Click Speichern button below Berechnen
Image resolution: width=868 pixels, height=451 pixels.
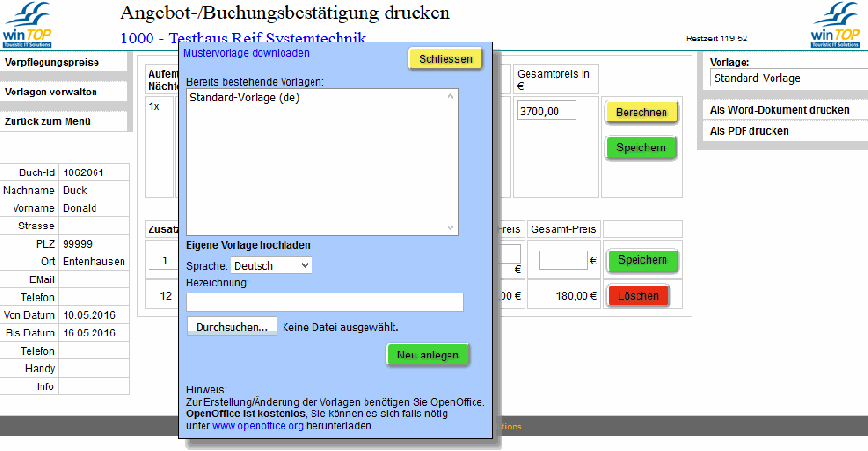pyautogui.click(x=641, y=147)
